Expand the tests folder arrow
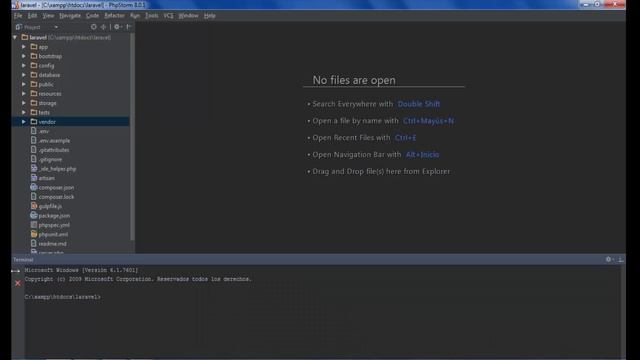 (24, 113)
